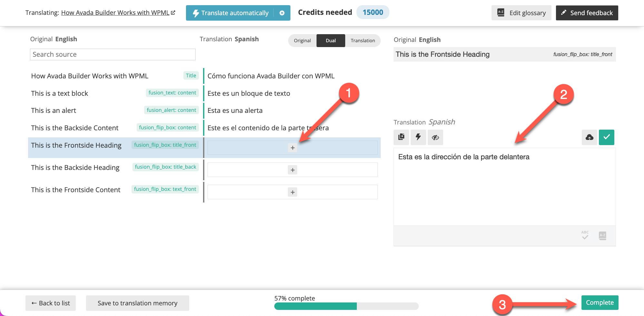Switch view to Original
644x316 pixels.
(302, 41)
